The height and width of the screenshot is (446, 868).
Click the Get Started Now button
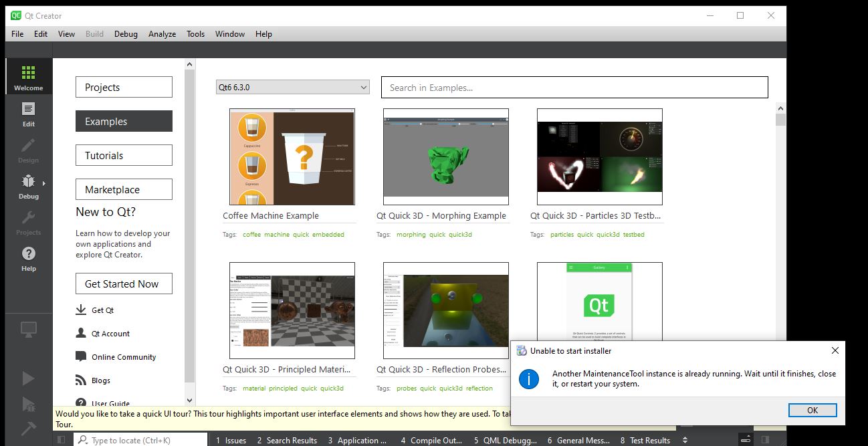124,284
